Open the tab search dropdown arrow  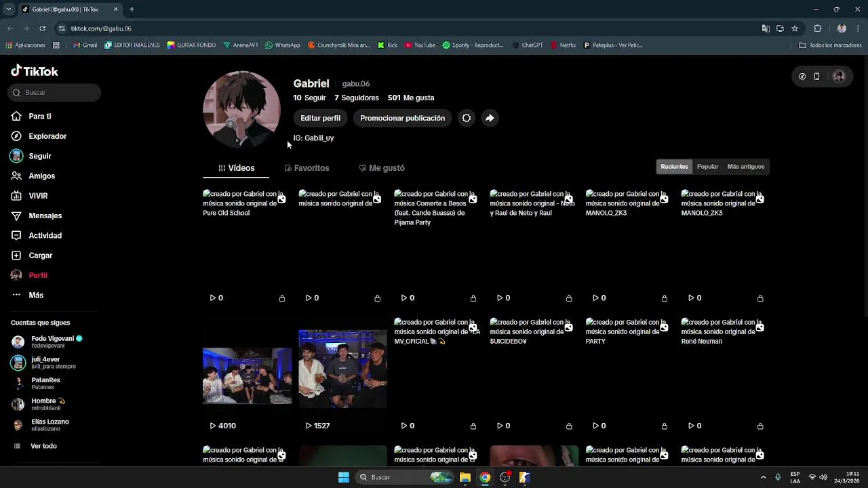[9, 9]
